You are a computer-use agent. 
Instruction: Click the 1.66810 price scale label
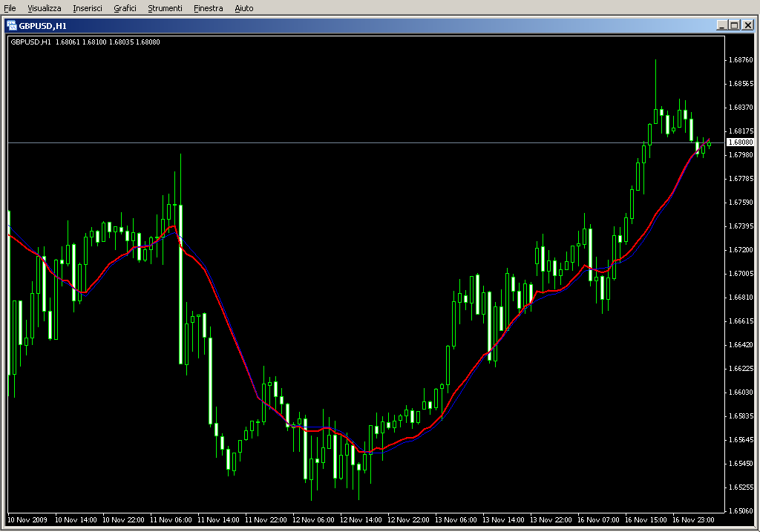click(x=741, y=298)
